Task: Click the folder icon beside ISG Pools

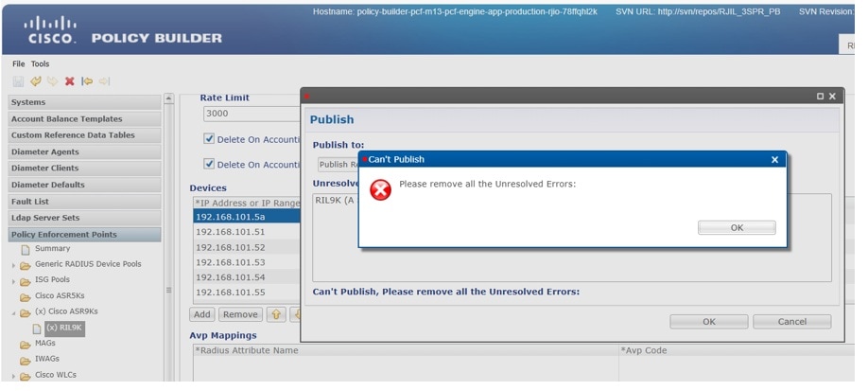Action: (26, 281)
